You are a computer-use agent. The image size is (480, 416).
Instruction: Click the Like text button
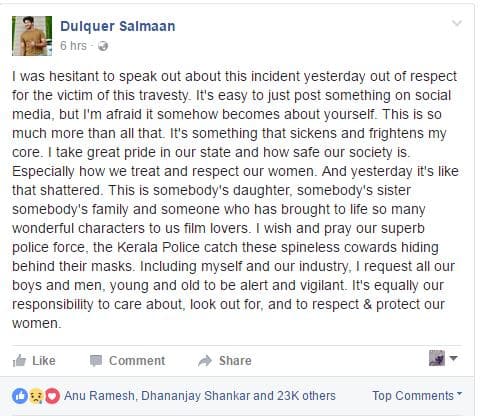click(44, 361)
